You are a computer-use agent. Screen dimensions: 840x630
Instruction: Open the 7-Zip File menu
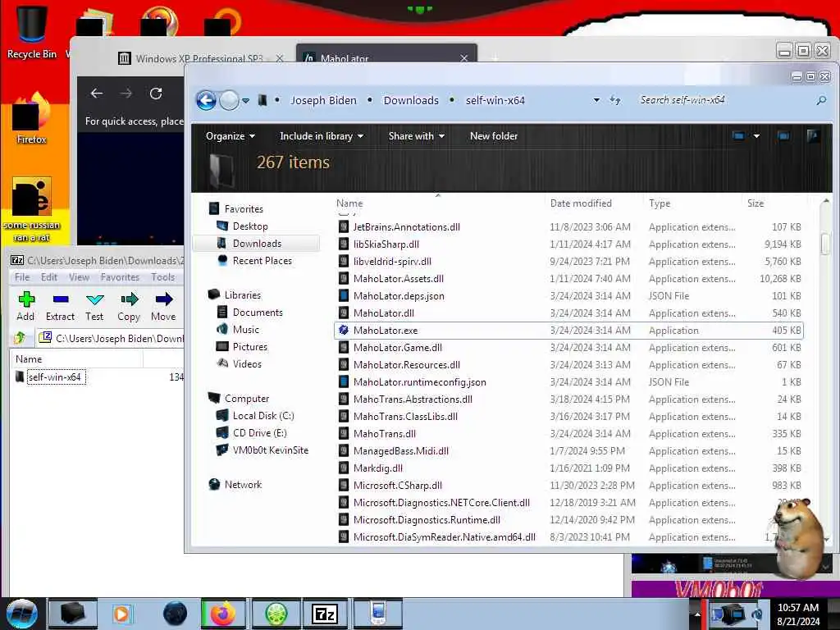(22, 277)
